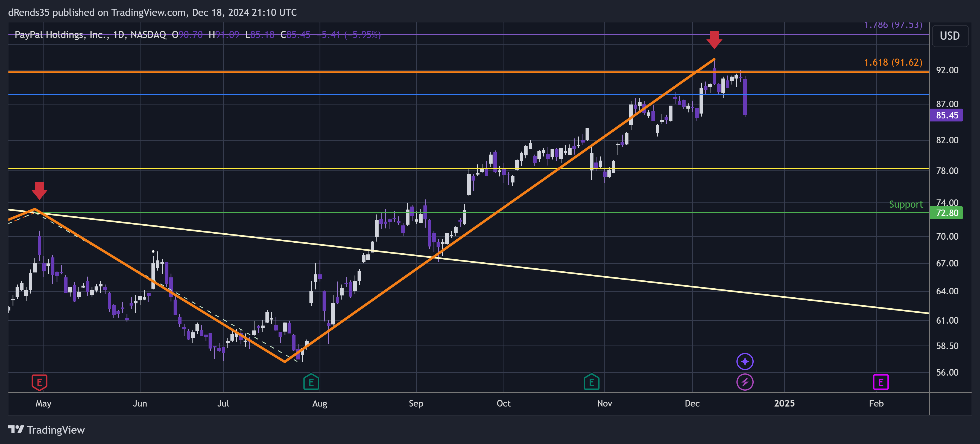
Task: Open the purple lightning bolt event icon
Action: pos(745,382)
